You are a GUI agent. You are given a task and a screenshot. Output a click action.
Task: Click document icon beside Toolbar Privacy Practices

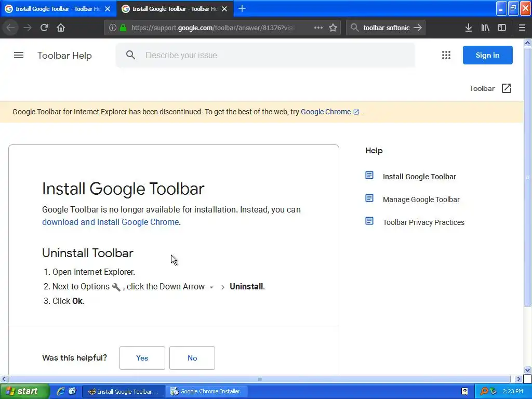(x=369, y=221)
